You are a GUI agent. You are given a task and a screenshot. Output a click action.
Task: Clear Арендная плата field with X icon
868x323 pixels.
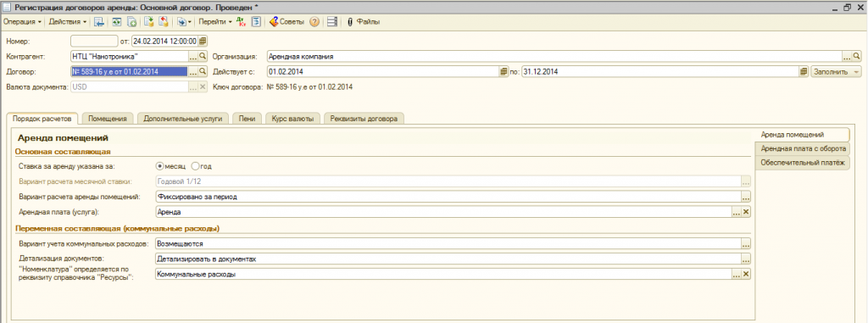tap(746, 212)
